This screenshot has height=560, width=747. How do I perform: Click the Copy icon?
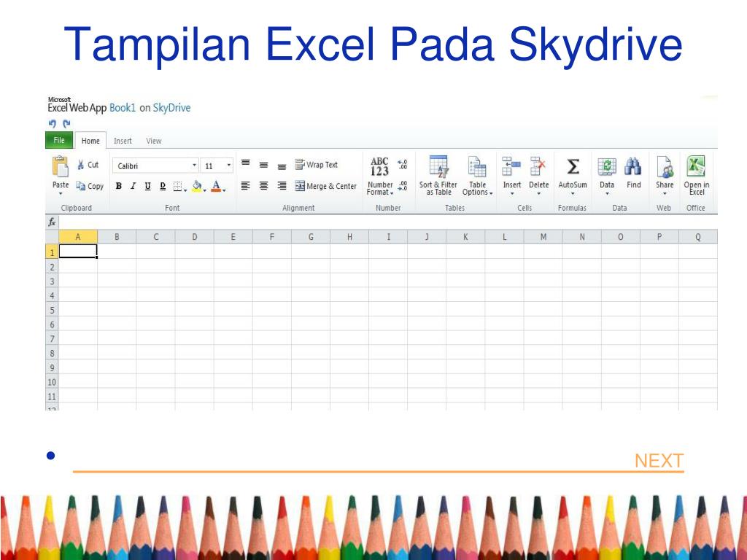(90, 186)
